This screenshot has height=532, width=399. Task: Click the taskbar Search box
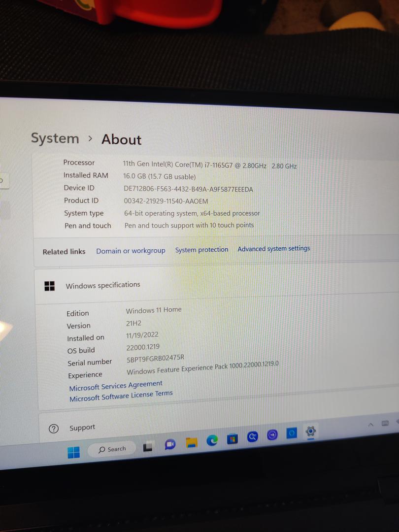coord(112,450)
